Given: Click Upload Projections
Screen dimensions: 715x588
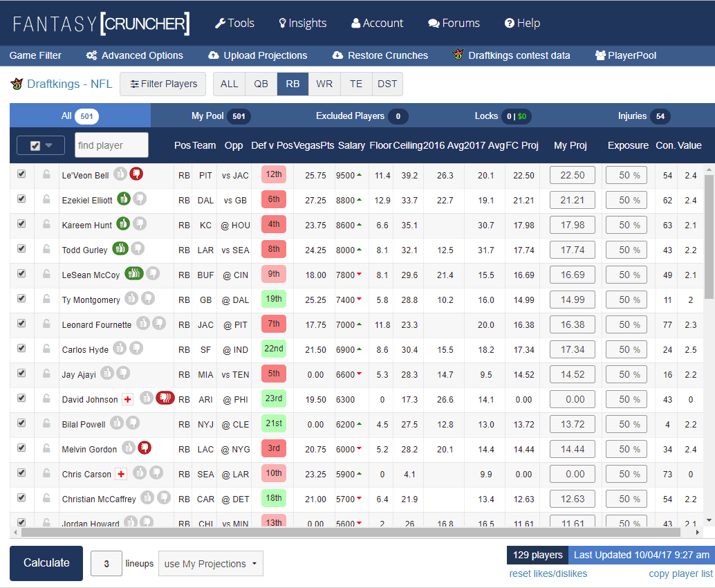Looking at the screenshot, I should [258, 55].
